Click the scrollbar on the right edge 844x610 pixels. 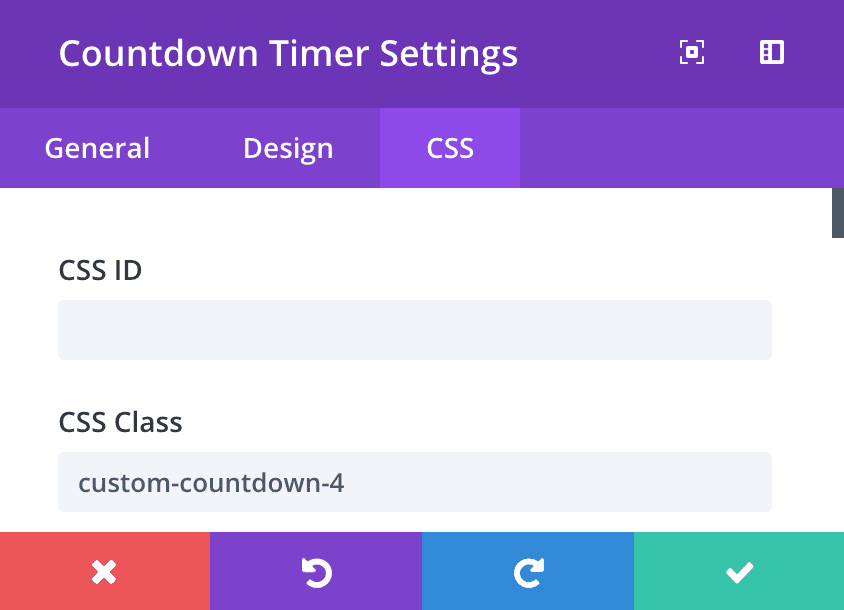(837, 214)
